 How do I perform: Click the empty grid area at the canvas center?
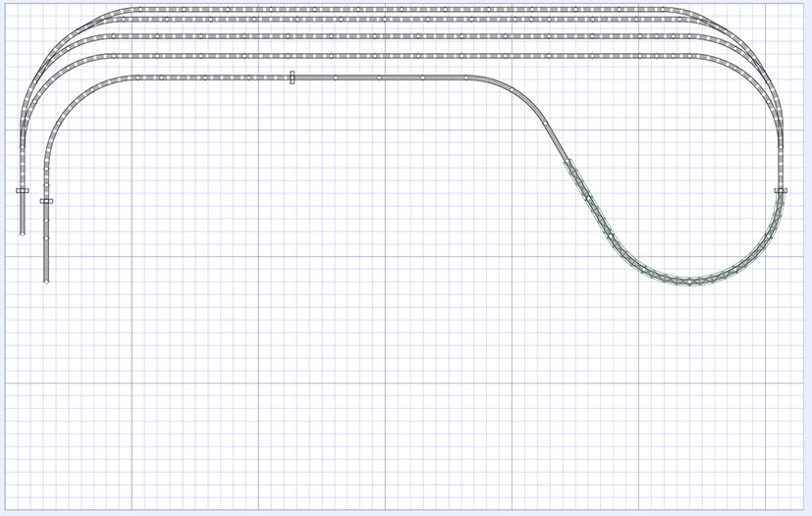[x=406, y=294]
